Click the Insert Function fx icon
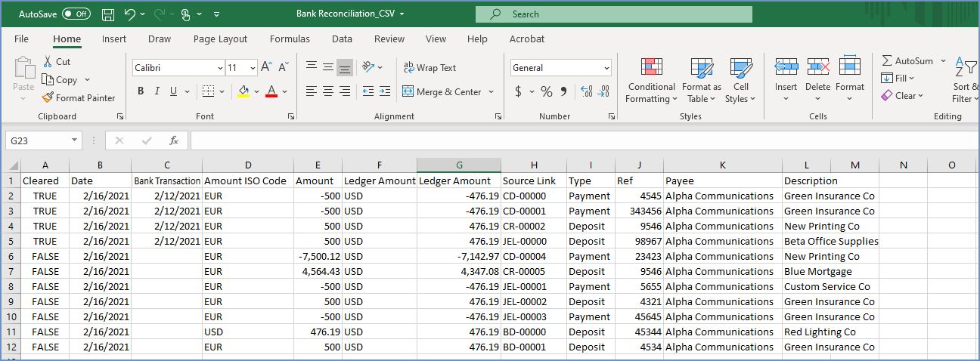Viewport: 980px width, 361px height. (x=173, y=140)
